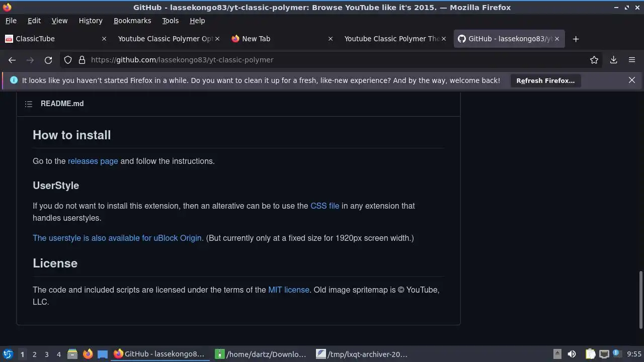Switch to virtual desktop 4

[x=58, y=354]
